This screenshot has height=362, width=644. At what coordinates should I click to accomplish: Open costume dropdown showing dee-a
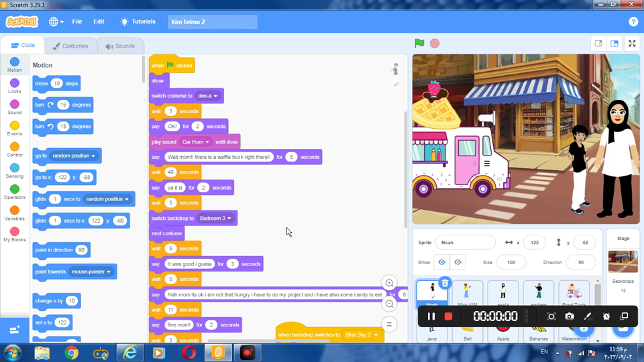(207, 96)
